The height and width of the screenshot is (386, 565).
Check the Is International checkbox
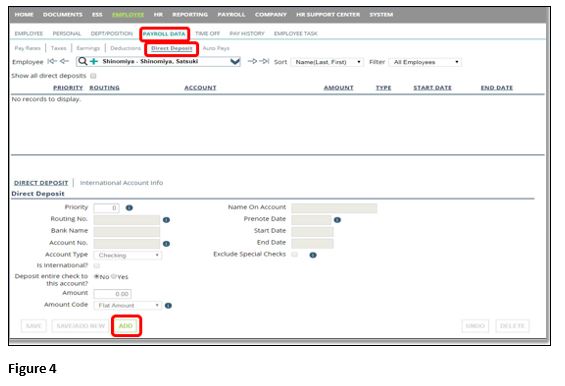pos(97,266)
